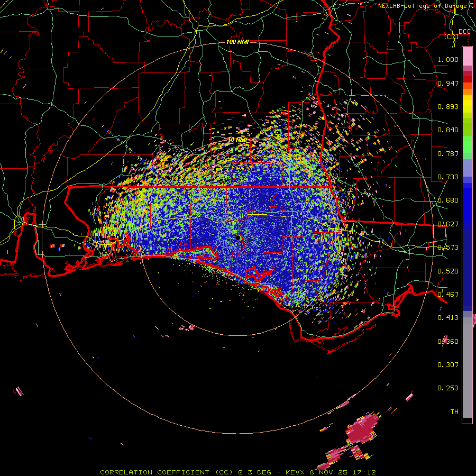The image size is (476, 476).
Task: Select the 0.893 scale value
Action: click(x=448, y=106)
